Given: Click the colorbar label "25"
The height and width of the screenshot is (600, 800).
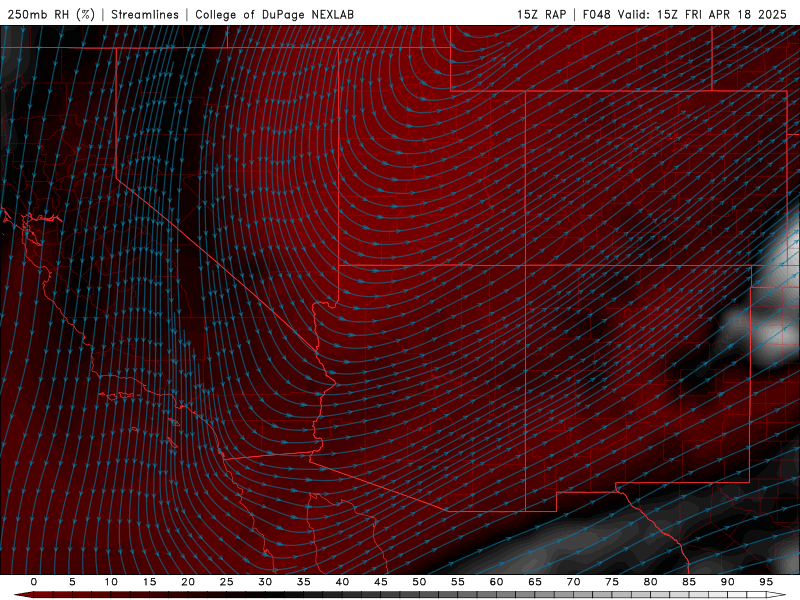Looking at the screenshot, I should [x=227, y=582].
